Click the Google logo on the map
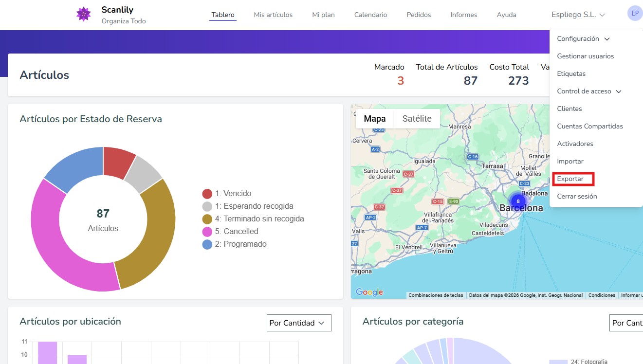 pyautogui.click(x=368, y=291)
